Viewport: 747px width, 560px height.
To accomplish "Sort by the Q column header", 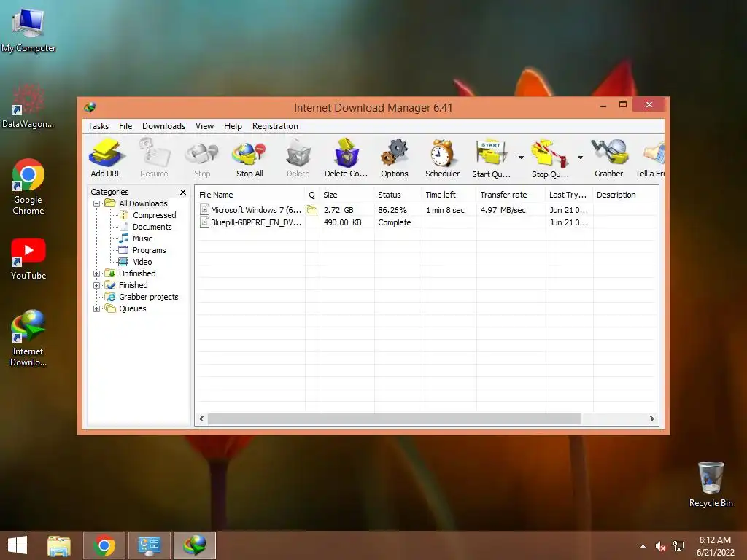I will [x=312, y=195].
